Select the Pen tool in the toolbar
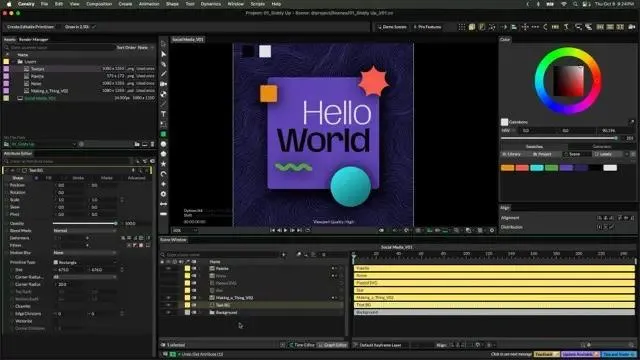Screen dimensions: 640x360 (163, 64)
